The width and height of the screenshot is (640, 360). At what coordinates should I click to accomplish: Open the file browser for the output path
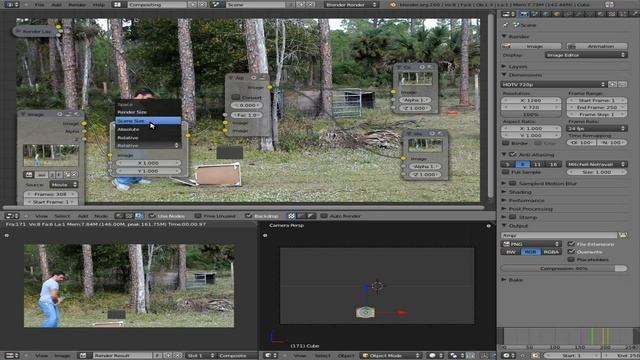tap(622, 235)
